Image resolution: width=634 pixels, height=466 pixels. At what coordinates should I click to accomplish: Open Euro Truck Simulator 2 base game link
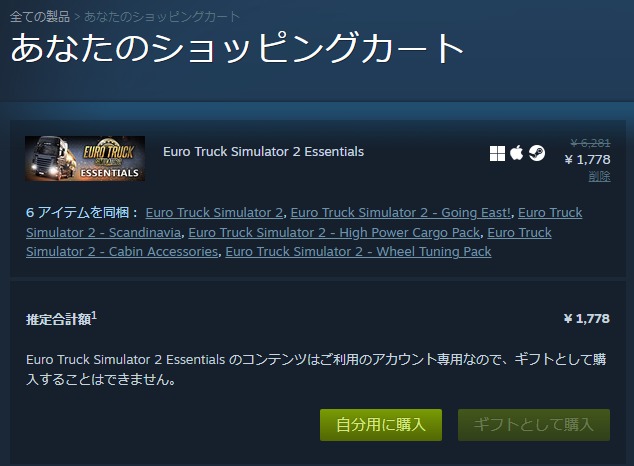tap(214, 213)
